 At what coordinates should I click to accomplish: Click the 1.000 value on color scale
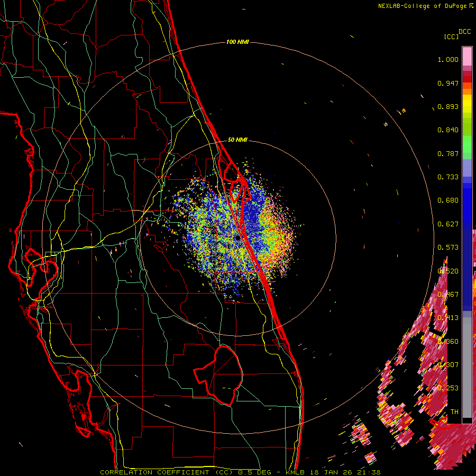click(448, 59)
